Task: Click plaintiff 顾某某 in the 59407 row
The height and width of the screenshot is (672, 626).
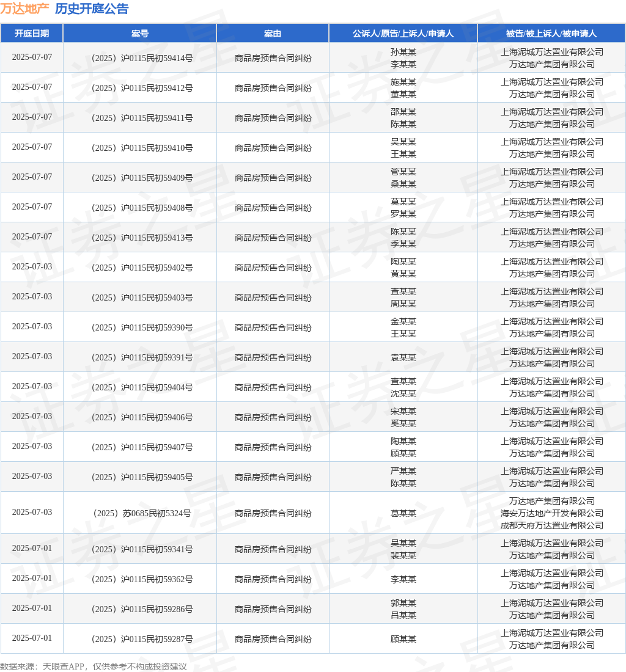Action: pyautogui.click(x=403, y=453)
